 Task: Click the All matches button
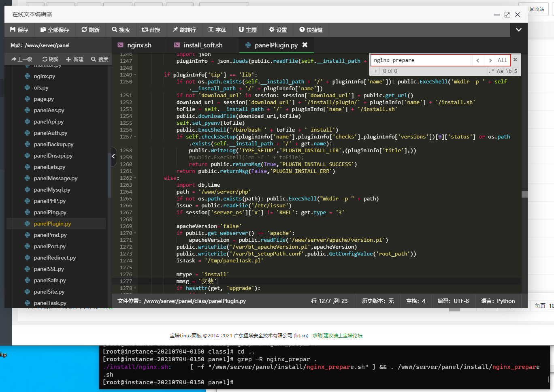pyautogui.click(x=503, y=60)
